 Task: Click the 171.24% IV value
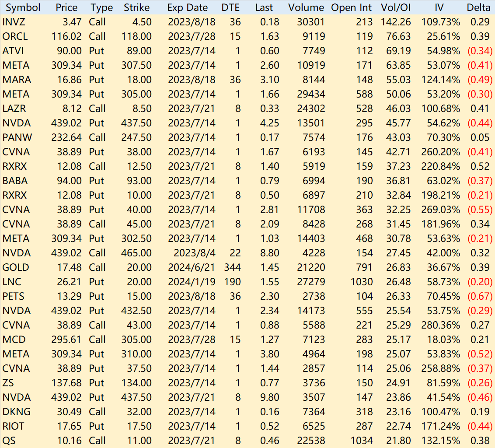coord(441,426)
